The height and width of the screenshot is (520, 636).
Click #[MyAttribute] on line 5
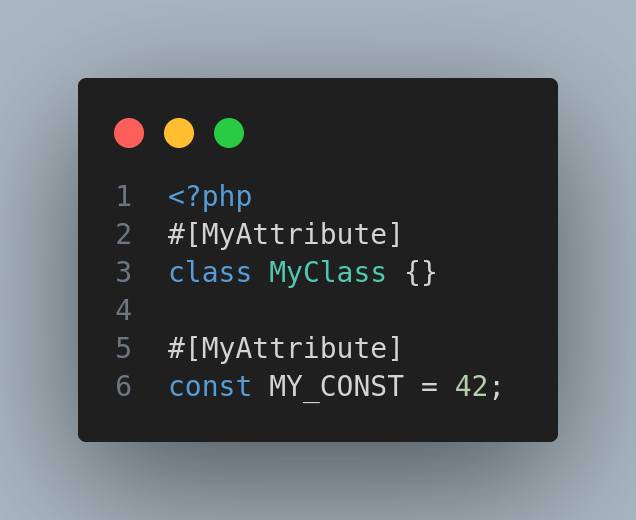pyautogui.click(x=285, y=349)
